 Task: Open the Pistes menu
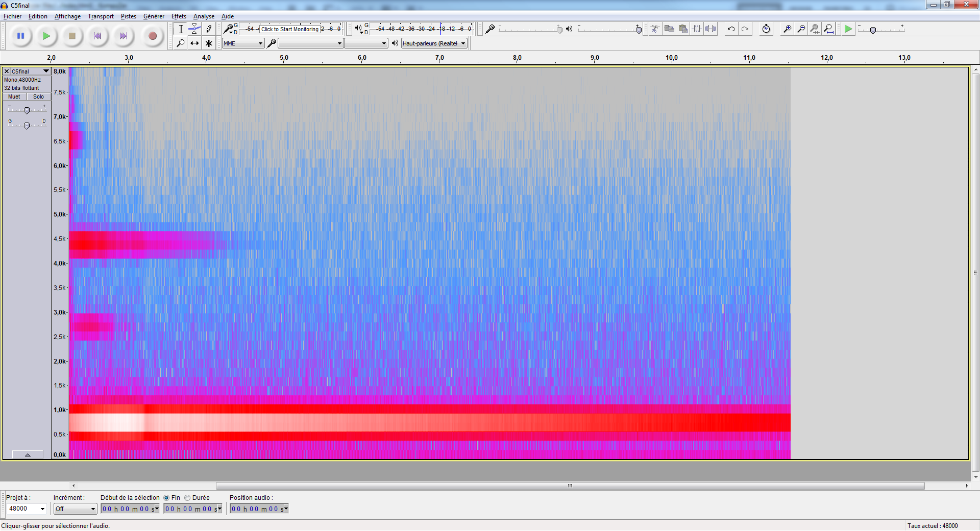click(x=129, y=16)
